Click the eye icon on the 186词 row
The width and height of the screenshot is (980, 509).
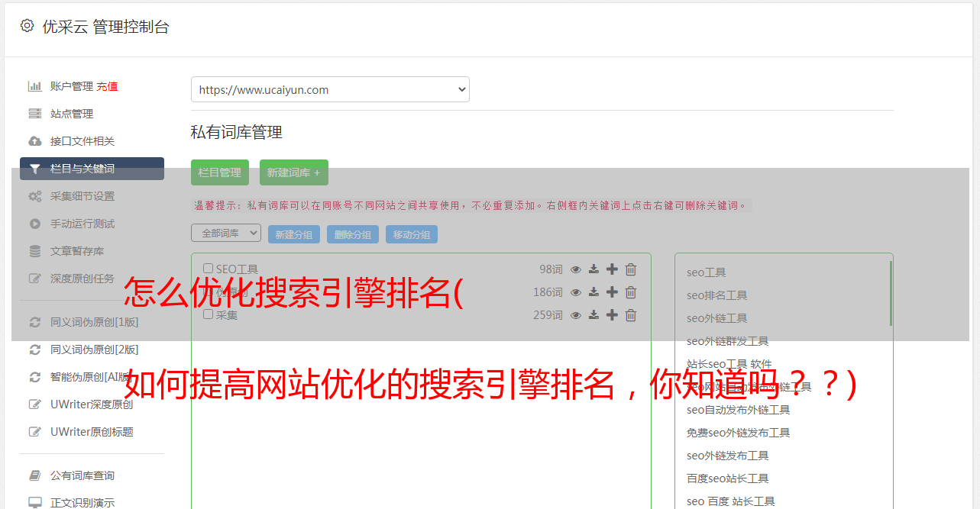(576, 292)
